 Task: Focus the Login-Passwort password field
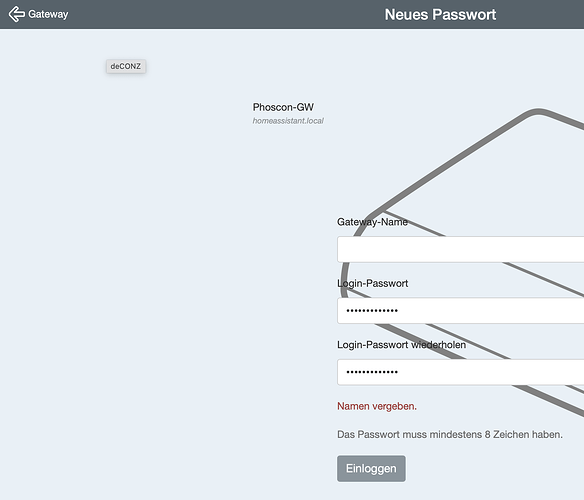460,311
